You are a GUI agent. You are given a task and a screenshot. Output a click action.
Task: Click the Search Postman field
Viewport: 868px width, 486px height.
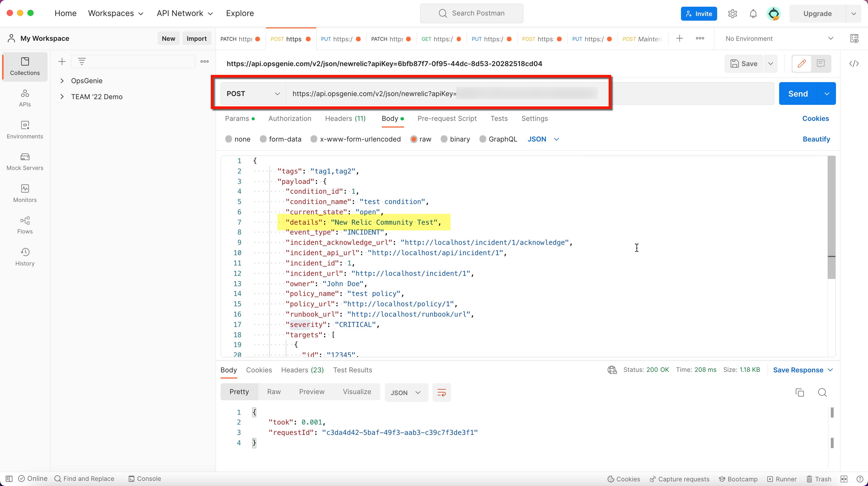(x=471, y=13)
